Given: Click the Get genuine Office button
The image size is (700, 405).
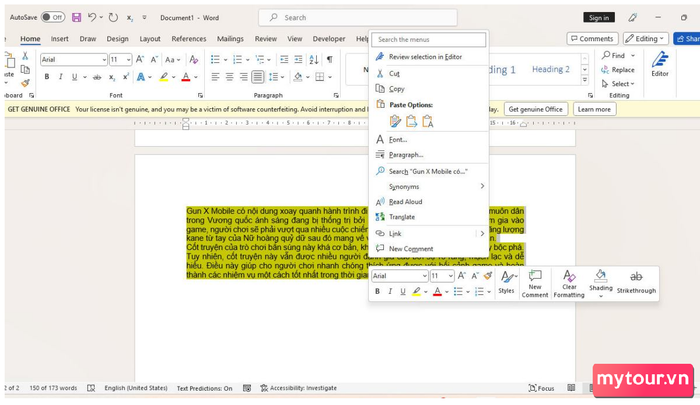Looking at the screenshot, I should coord(536,109).
